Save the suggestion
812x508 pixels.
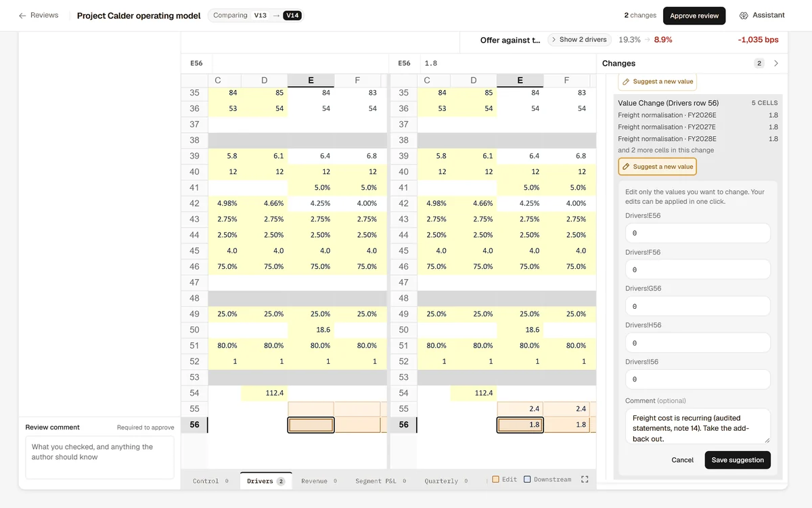(x=738, y=460)
